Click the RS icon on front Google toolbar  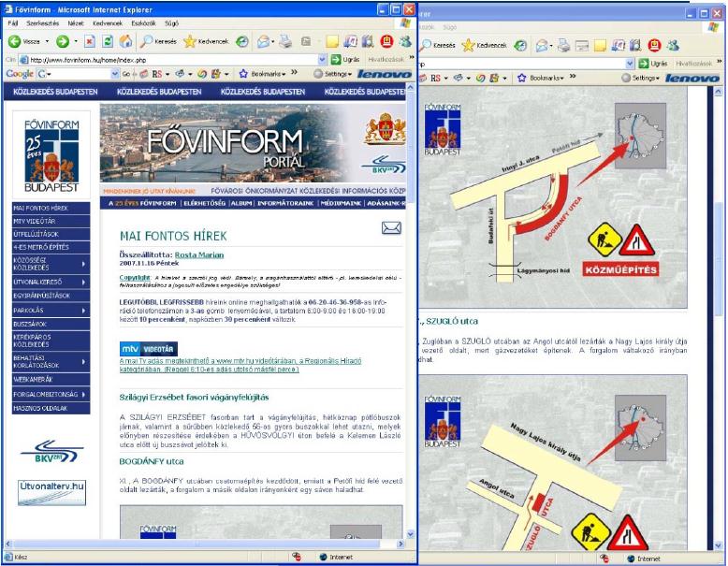(157, 74)
